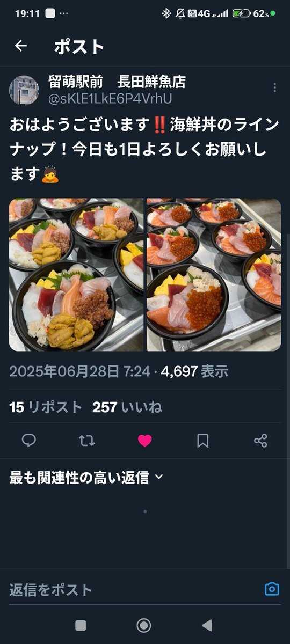Tap the reply speech bubble icon

click(29, 441)
